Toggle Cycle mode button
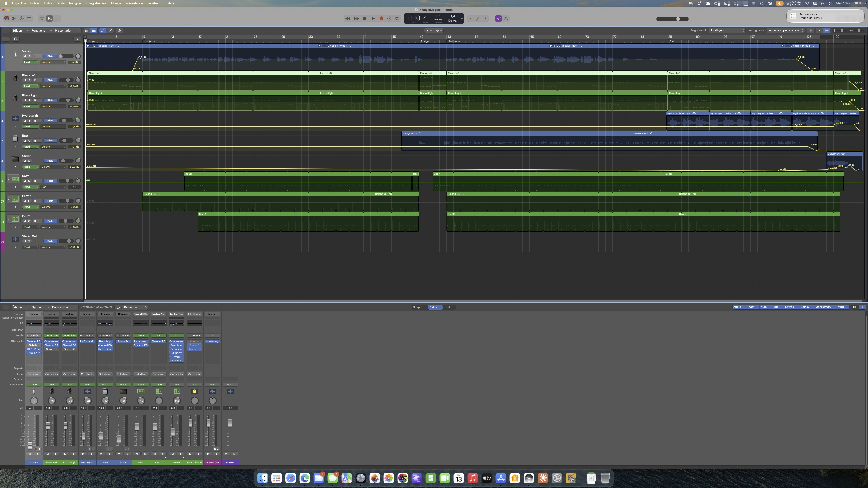This screenshot has width=868, height=488. (x=397, y=19)
